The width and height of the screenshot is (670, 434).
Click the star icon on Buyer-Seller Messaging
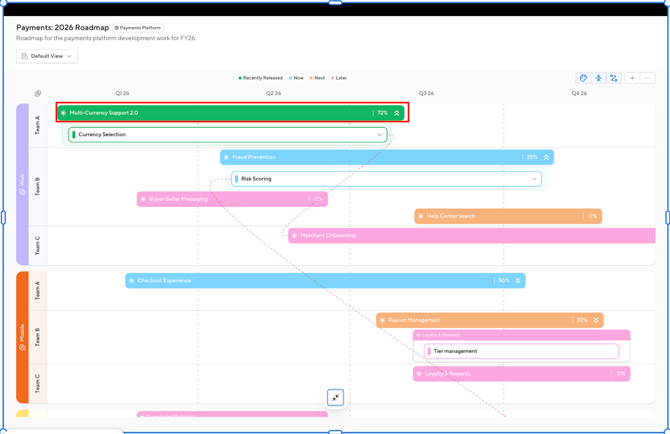point(143,199)
